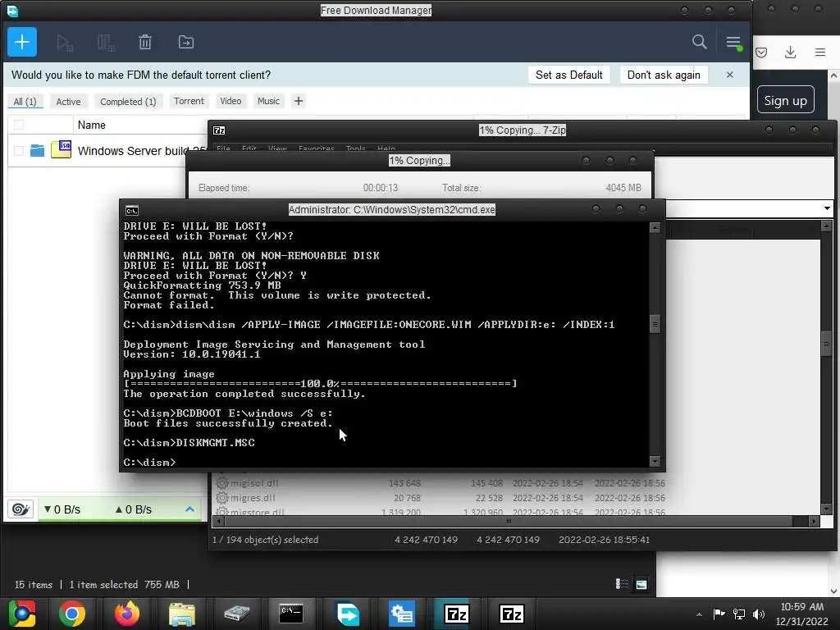
Task: Switch to the All (1) tab
Action: point(25,101)
